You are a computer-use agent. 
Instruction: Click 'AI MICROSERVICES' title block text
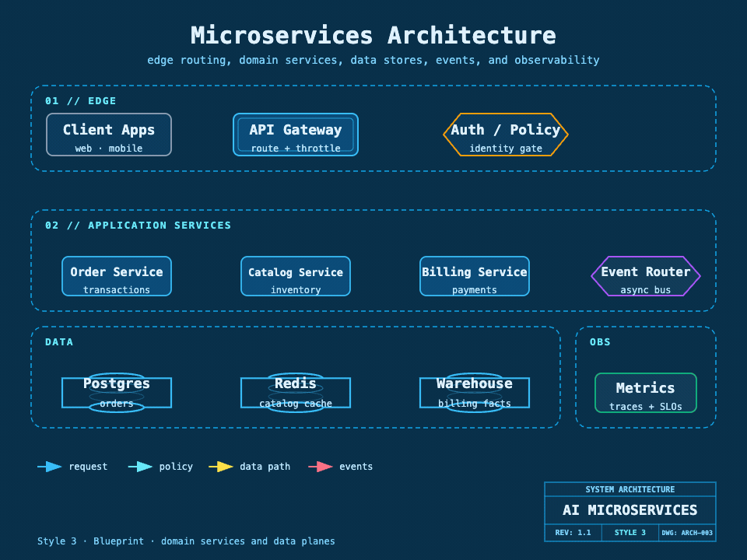pos(630,510)
